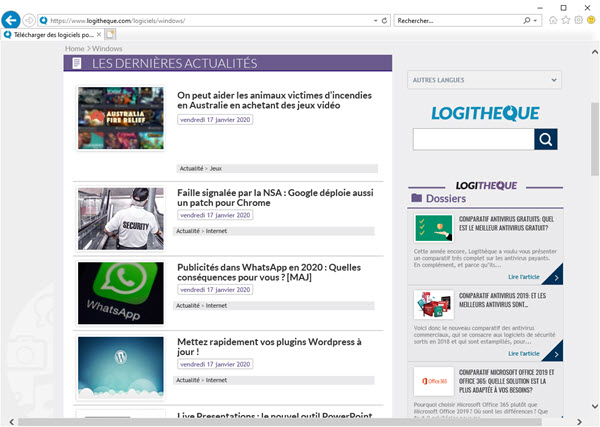This screenshot has width=600, height=427.
Task: Open browser tools gear icon
Action: (x=579, y=20)
